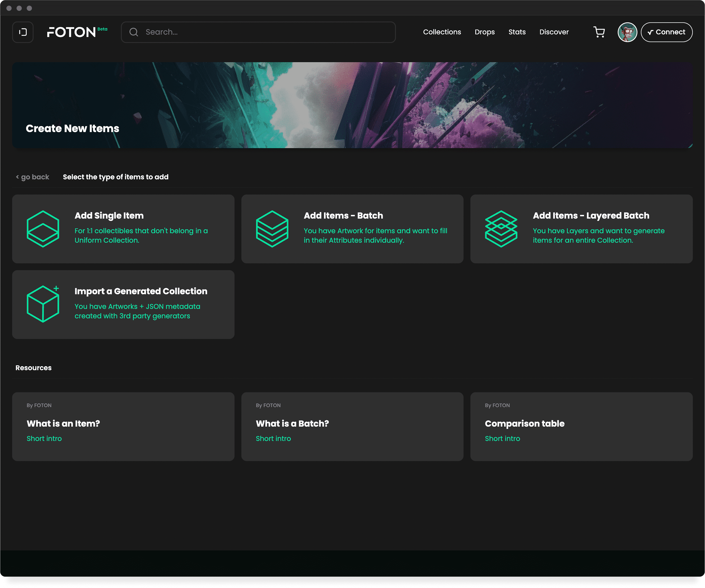Open the What is an Item? resource
The width and height of the screenshot is (705, 588).
(x=63, y=423)
